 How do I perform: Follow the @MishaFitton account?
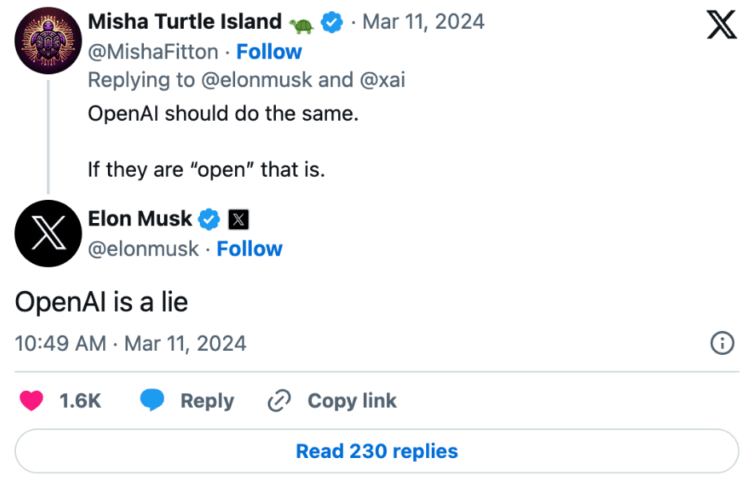tap(269, 51)
